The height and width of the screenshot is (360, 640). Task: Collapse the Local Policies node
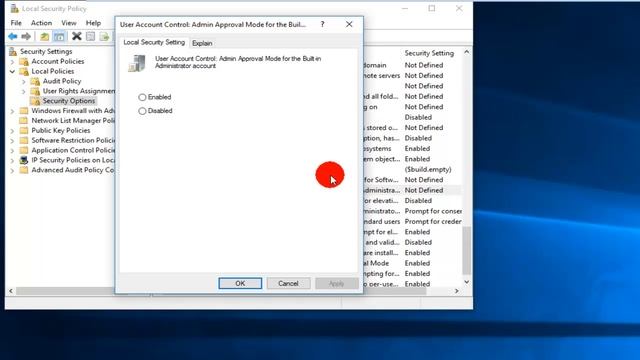(x=12, y=71)
